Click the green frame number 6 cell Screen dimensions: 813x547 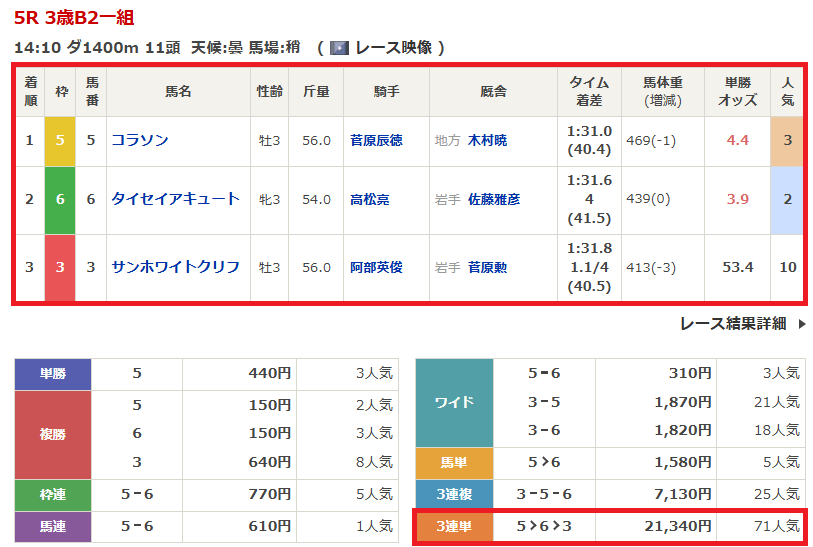(60, 199)
